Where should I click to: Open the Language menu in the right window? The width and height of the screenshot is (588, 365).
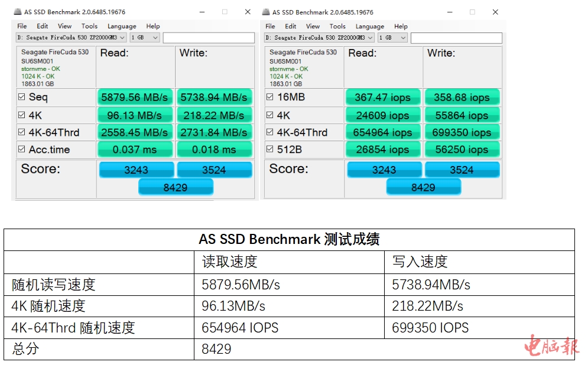tap(370, 26)
